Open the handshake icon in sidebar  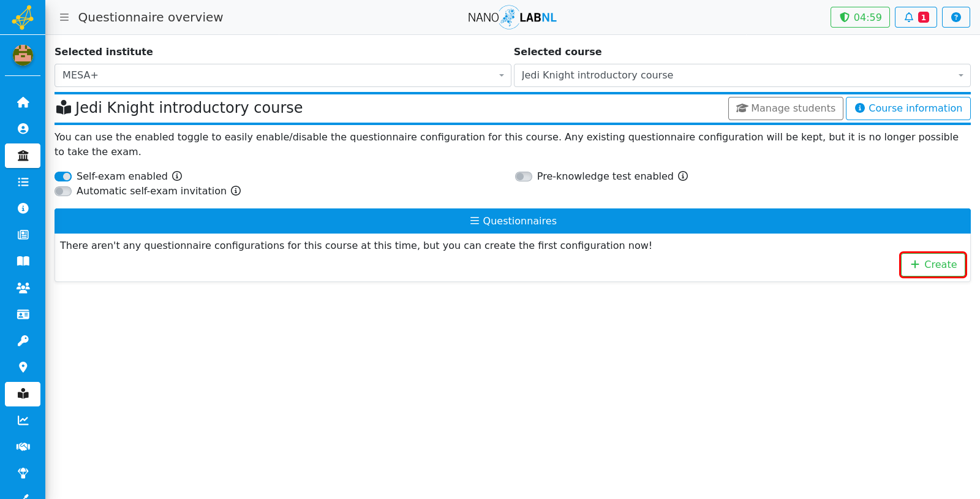click(23, 446)
